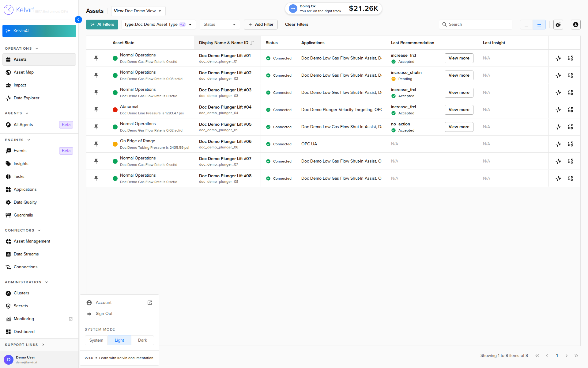Image resolution: width=588 pixels, height=368 pixels.
Task: Collapse the Engines section
Action: 18,140
